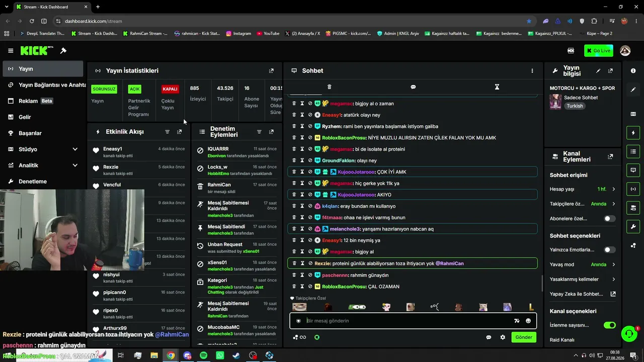
Task: Toggle the chat panel button in right sidebar
Action: pyautogui.click(x=633, y=170)
